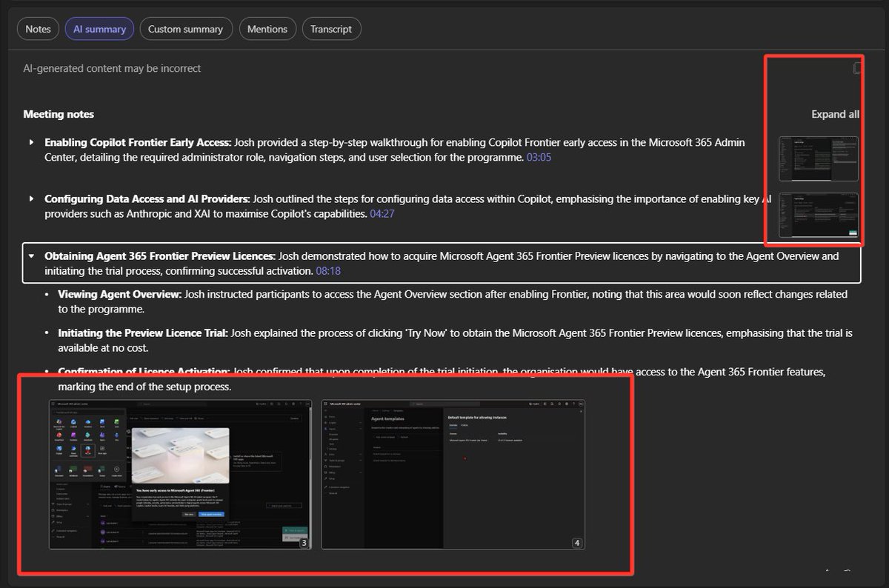Open the Mentions tab
The height and width of the screenshot is (588, 889).
click(x=267, y=29)
